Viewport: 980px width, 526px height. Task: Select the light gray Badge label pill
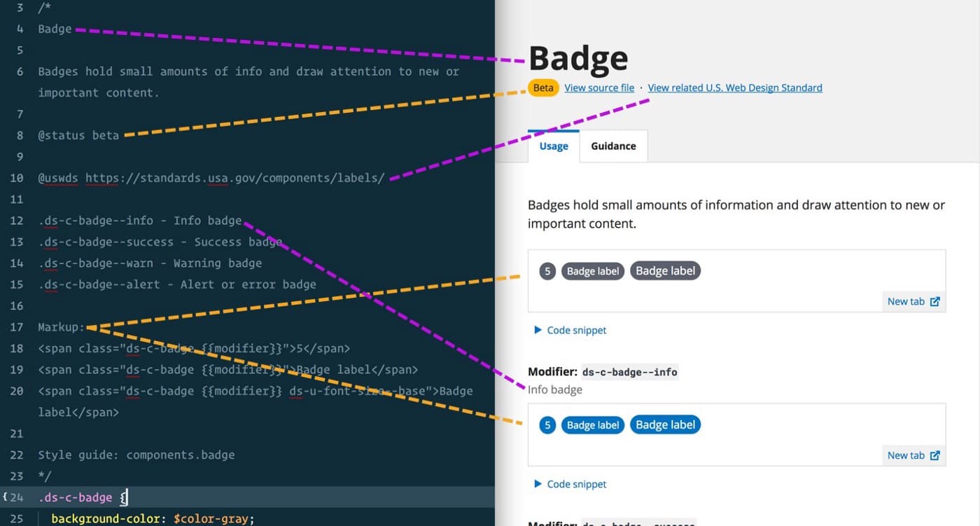592,271
